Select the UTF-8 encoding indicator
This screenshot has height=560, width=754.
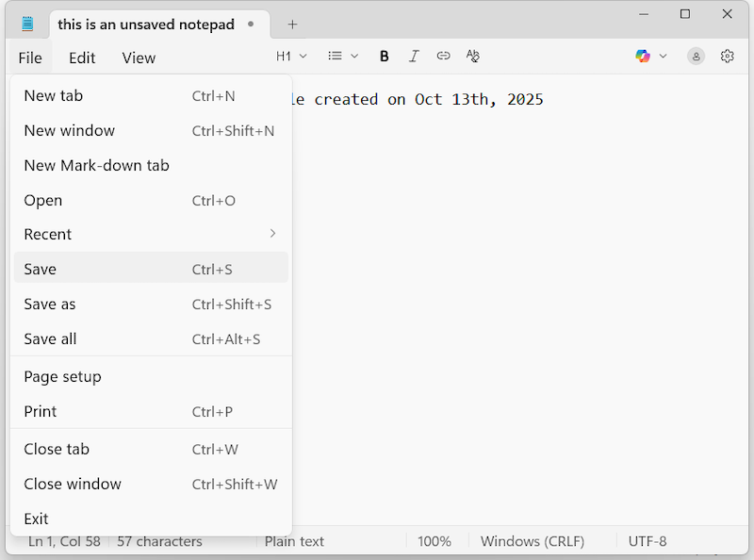pos(648,541)
